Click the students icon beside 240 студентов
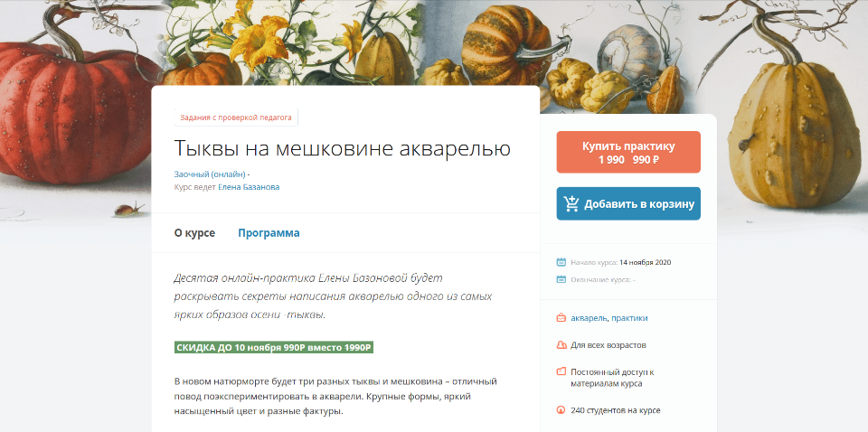This screenshot has height=432, width=868. click(x=561, y=410)
